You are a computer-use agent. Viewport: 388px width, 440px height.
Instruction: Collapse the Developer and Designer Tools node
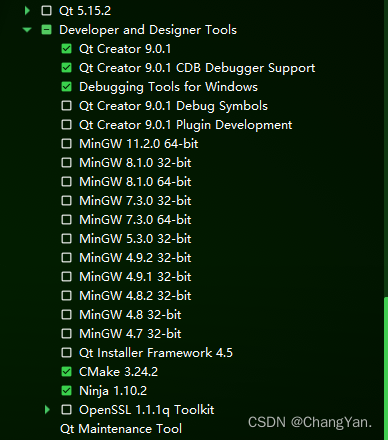(27, 30)
